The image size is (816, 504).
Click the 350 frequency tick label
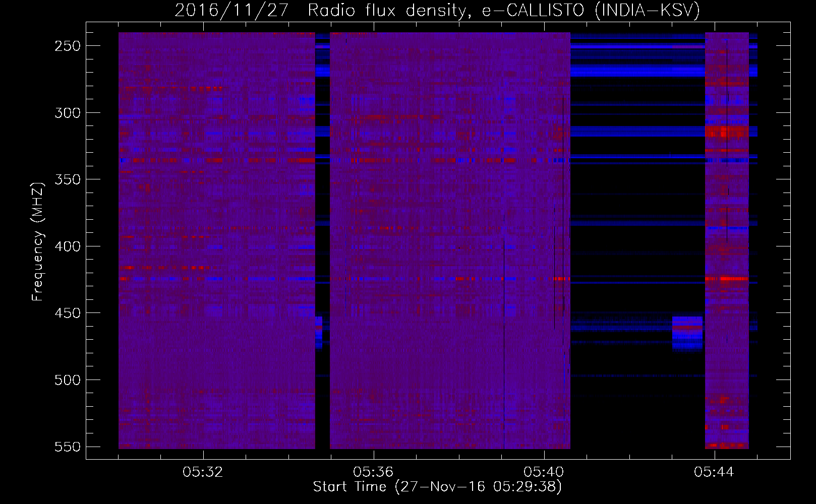click(x=68, y=179)
